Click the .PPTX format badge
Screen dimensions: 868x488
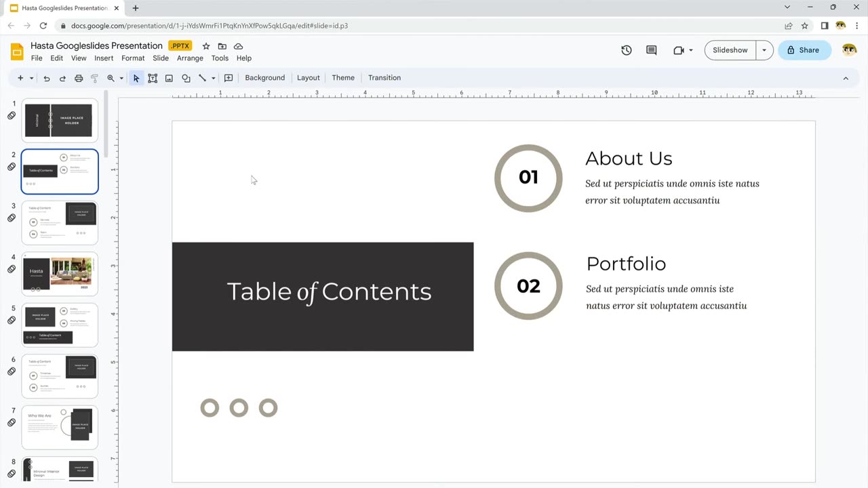tap(180, 46)
